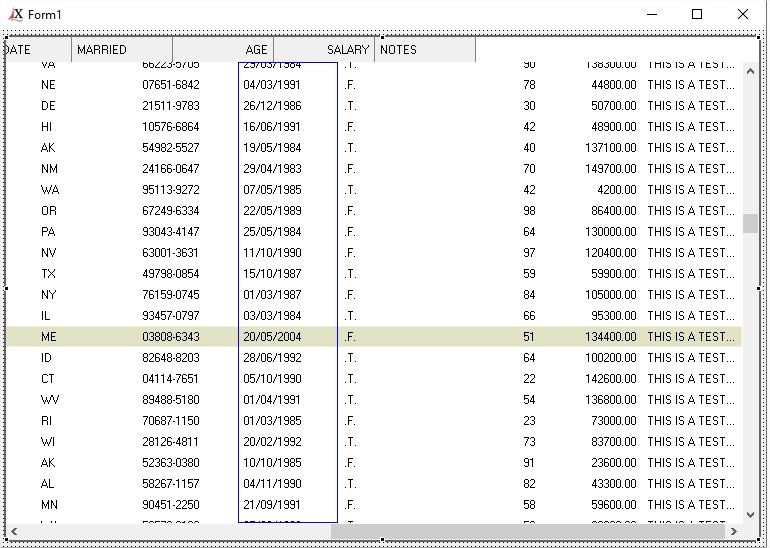The width and height of the screenshot is (770, 548).
Task: Click the horizontal scrollbar left arrow
Action: pos(14,531)
